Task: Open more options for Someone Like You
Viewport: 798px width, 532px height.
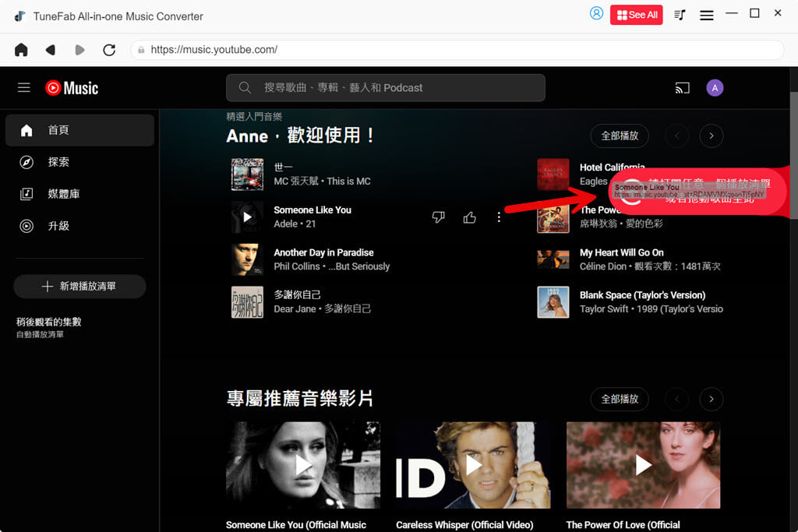Action: 499,217
